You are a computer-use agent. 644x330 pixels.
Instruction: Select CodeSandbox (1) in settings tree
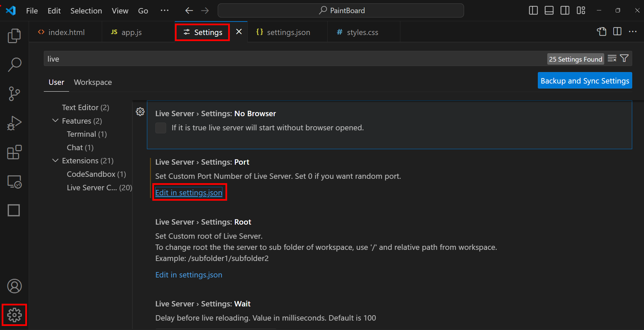pos(96,174)
